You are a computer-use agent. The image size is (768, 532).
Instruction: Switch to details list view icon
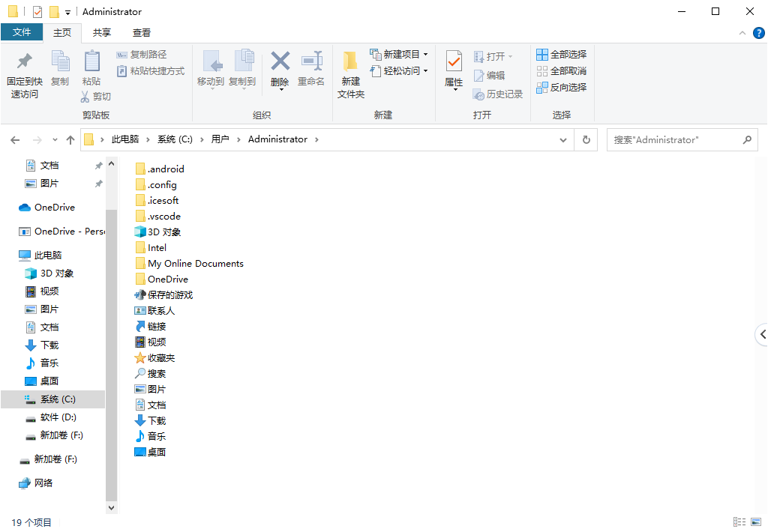tap(739, 522)
